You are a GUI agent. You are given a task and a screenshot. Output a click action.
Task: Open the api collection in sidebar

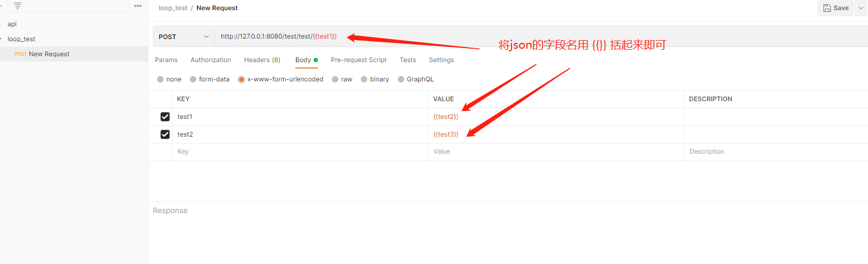[12, 24]
